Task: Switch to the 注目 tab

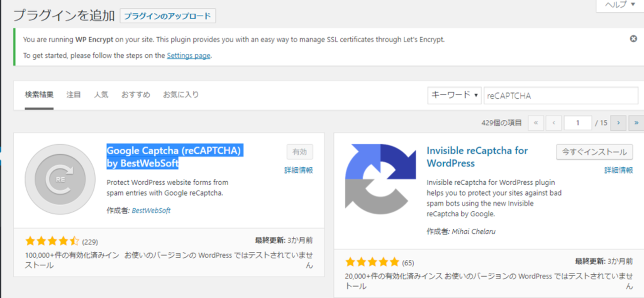Action: [74, 95]
